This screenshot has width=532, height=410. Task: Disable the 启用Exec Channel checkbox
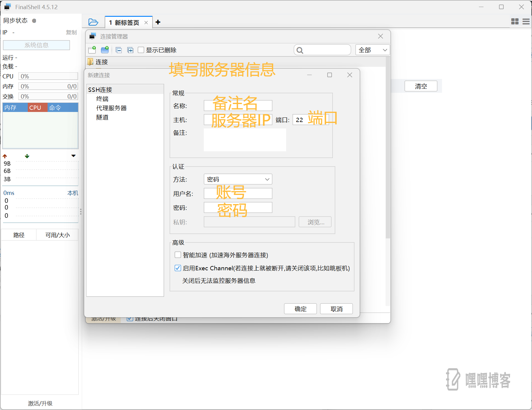(x=178, y=268)
